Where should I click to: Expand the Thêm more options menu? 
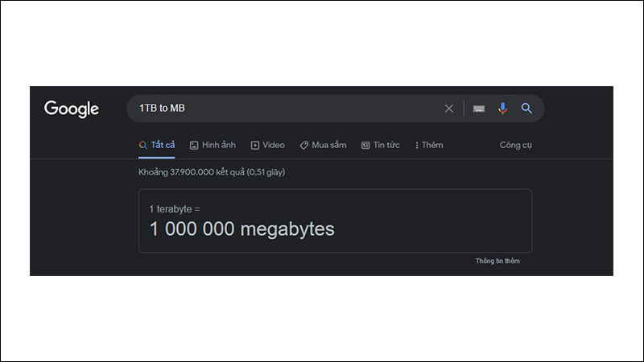[x=429, y=146]
